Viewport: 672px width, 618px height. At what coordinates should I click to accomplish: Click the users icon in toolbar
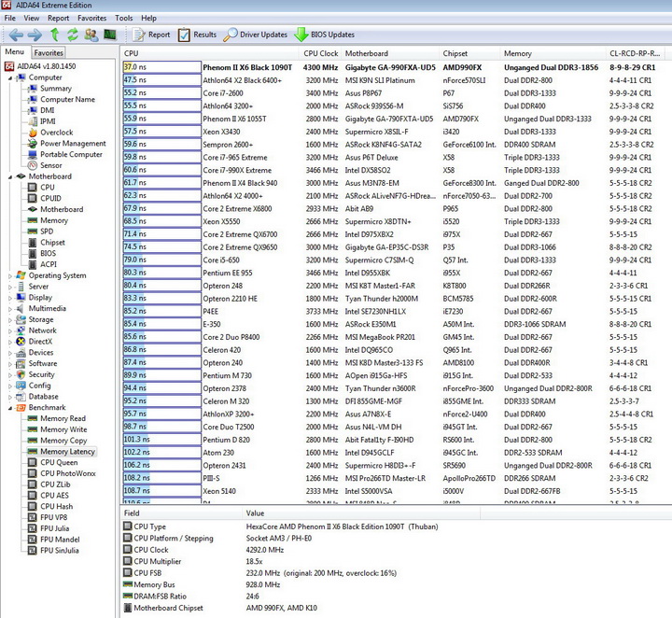(91, 35)
